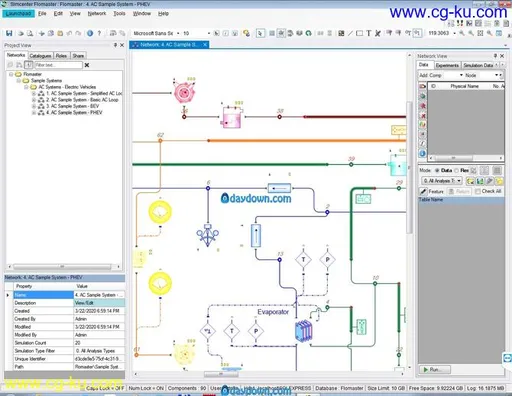
Task: Tick the Check All checkbox
Action: coord(478,191)
